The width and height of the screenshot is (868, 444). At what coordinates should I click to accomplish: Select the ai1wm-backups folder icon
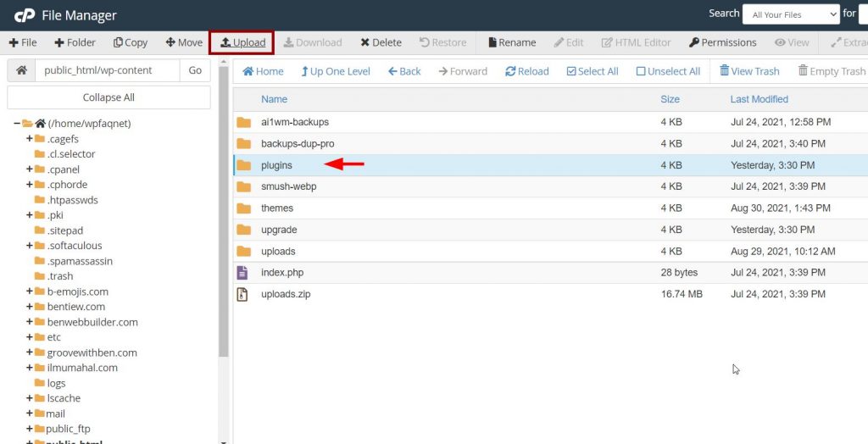point(243,122)
